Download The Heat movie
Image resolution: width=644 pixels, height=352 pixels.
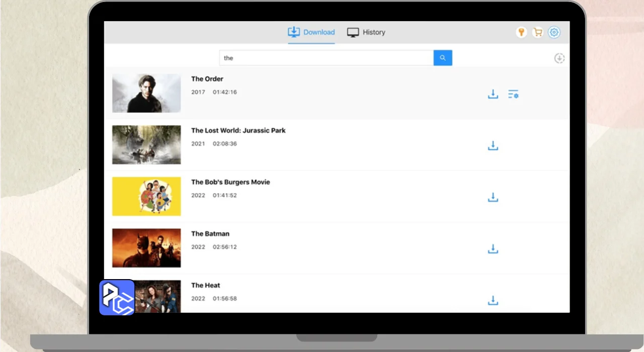493,301
